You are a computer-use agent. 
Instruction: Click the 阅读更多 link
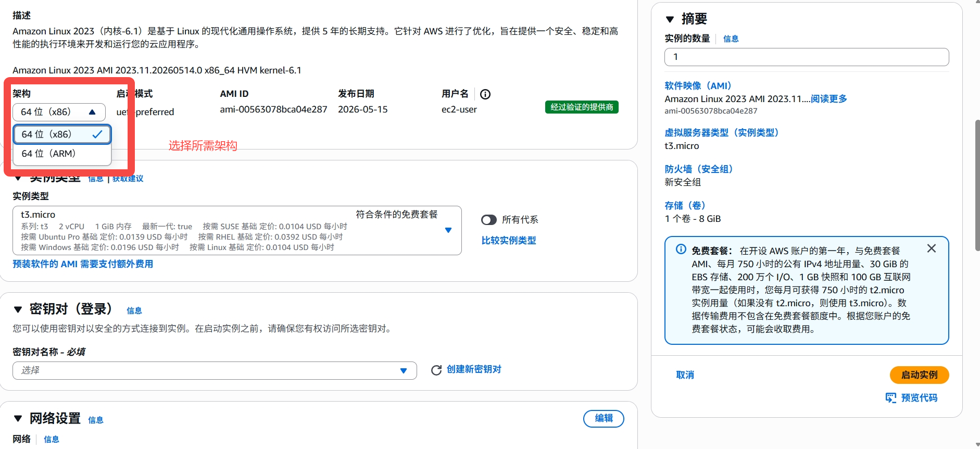coord(829,99)
